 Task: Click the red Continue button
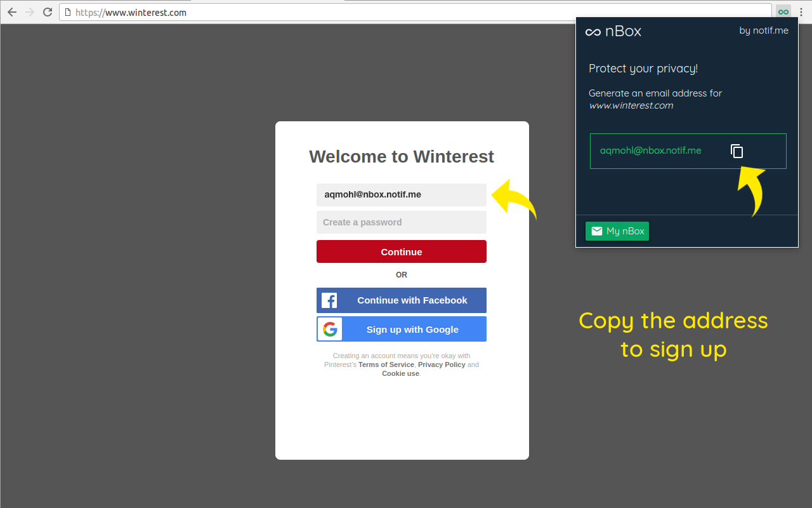[402, 251]
